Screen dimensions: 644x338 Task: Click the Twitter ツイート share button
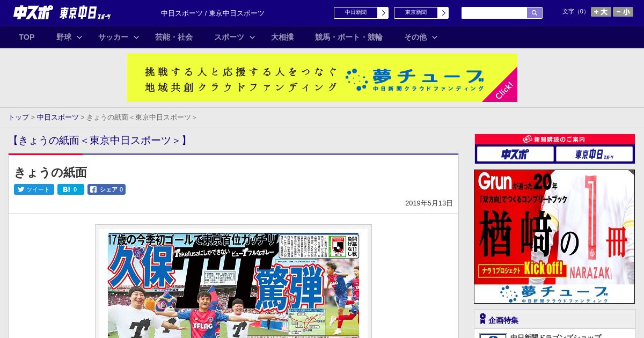34,189
